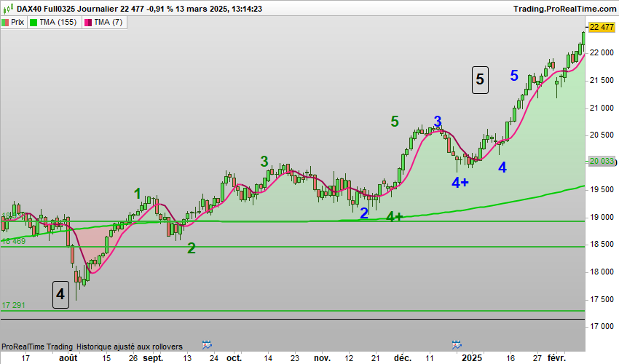Click the sept. date axis label
Image resolution: width=619 pixels, height=364 pixels.
pos(153,358)
